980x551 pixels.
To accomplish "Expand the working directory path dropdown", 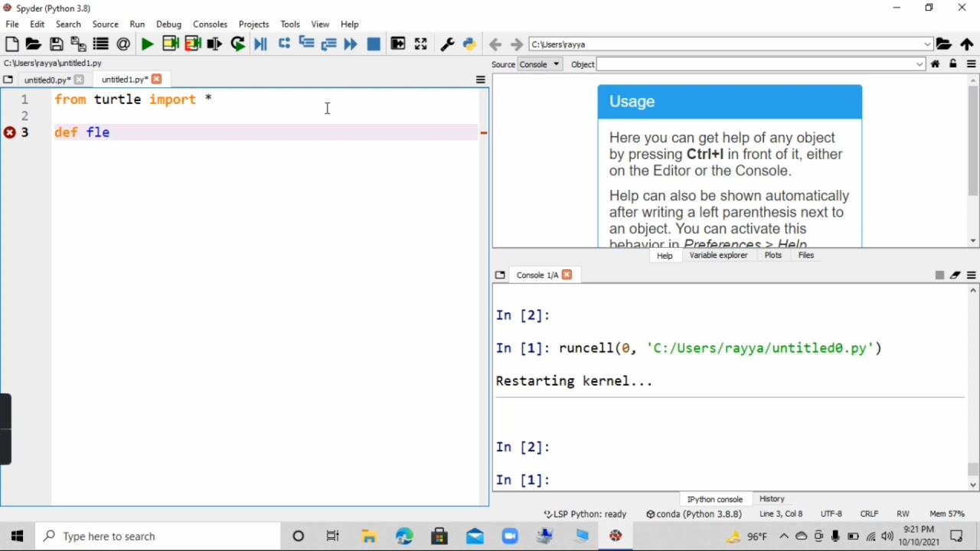I will click(928, 44).
